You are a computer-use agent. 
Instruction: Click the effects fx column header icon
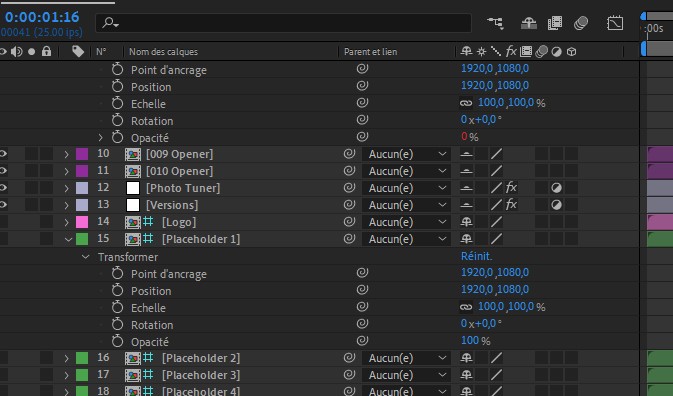[511, 52]
